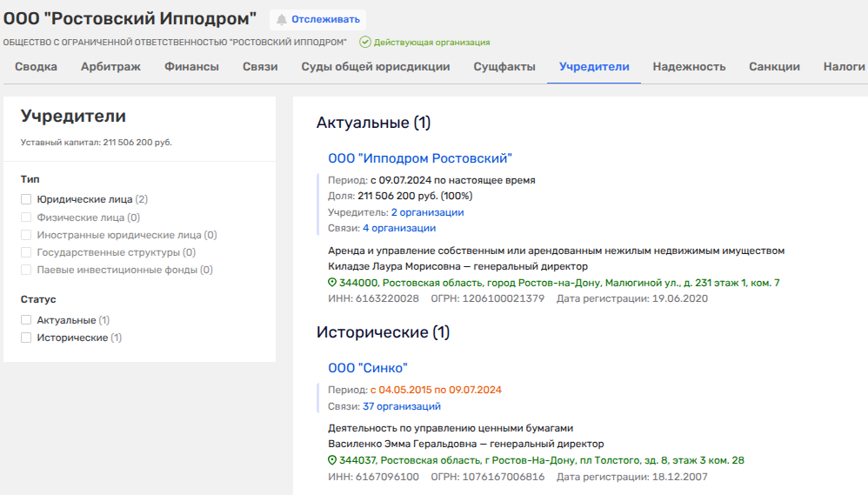Go to the Финансы tab
Screen dimensions: 868x495
[x=191, y=67]
